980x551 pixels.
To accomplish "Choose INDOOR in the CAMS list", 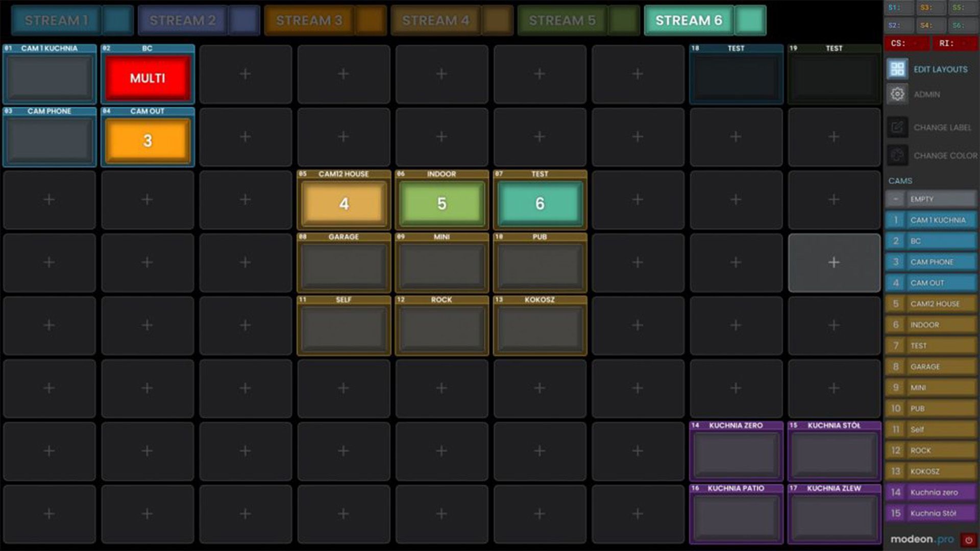I will [931, 324].
